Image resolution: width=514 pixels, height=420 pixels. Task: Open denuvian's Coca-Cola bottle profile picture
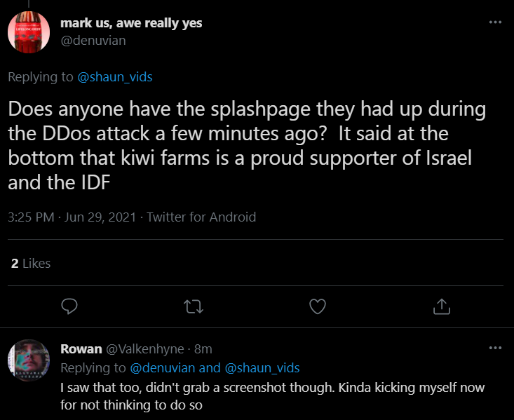tap(29, 32)
